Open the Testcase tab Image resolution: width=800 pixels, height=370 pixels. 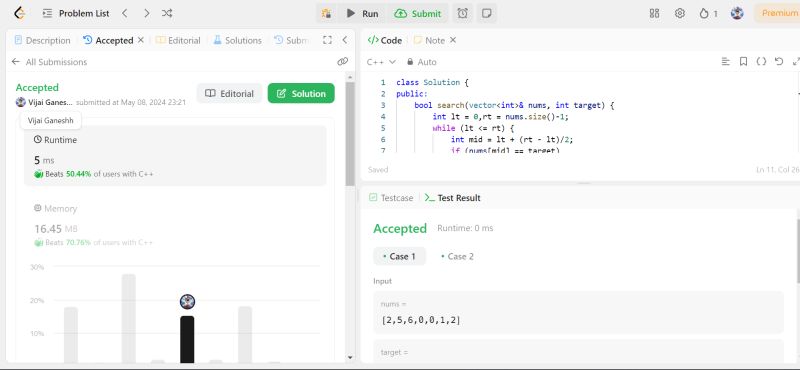(391, 198)
